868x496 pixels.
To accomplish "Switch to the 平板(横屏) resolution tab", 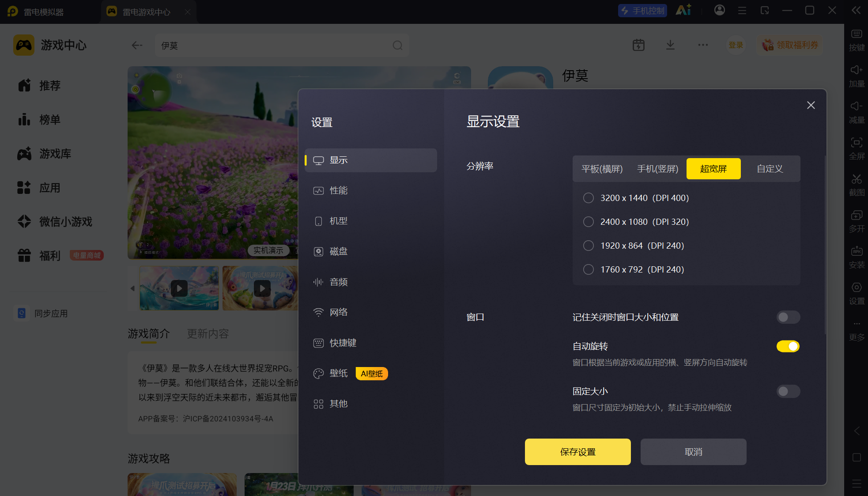I will pyautogui.click(x=602, y=169).
